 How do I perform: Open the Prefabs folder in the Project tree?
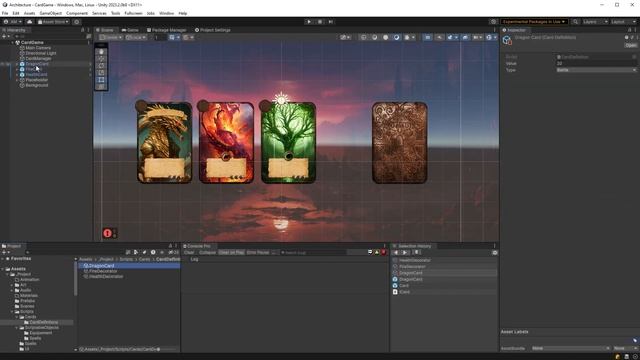27,301
